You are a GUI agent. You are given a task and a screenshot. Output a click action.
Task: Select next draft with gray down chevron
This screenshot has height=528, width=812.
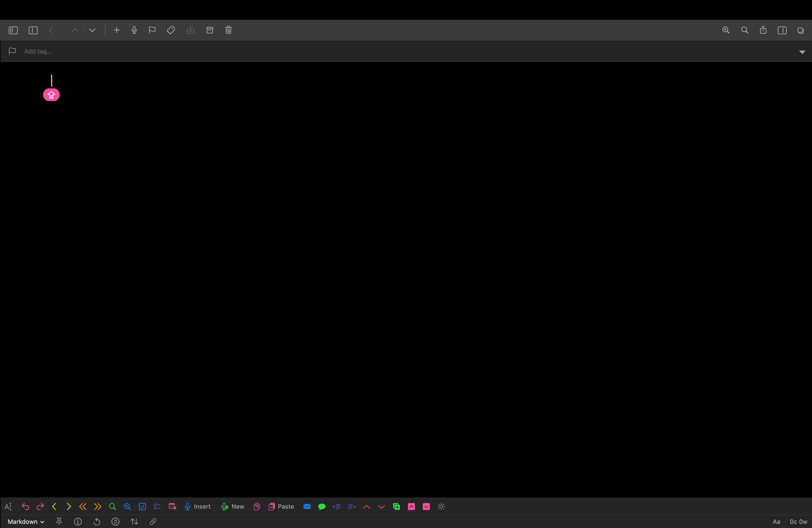point(92,30)
